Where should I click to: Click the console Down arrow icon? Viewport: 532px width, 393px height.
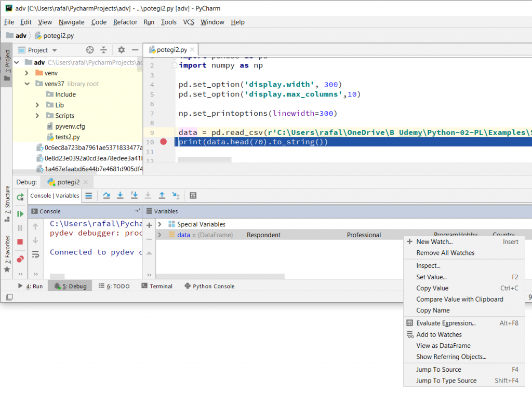tap(35, 240)
